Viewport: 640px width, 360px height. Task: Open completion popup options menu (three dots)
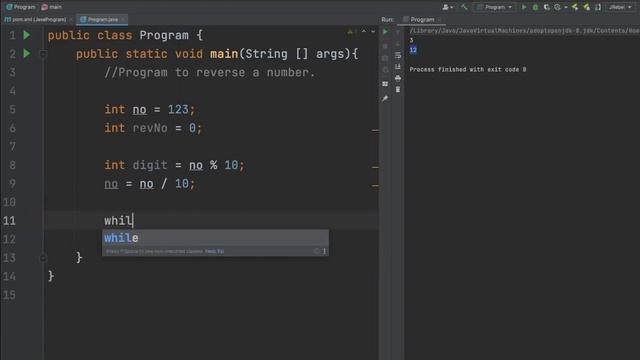coord(324,251)
